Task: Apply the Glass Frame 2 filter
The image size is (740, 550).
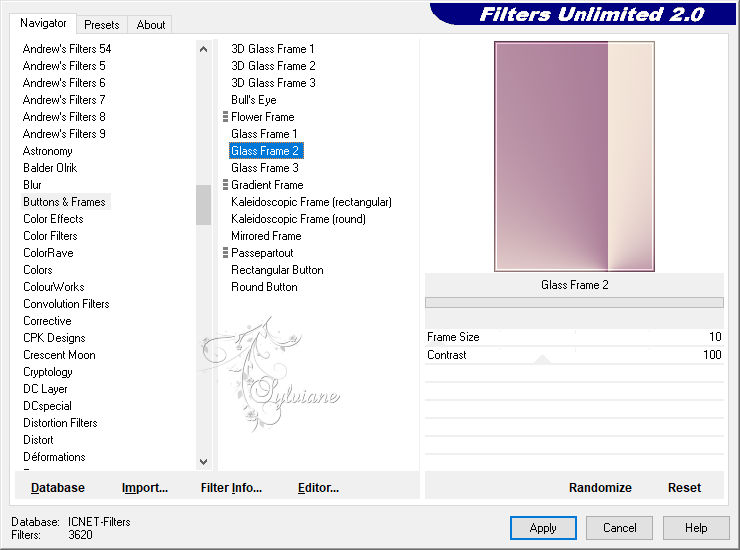Action: coord(543,528)
